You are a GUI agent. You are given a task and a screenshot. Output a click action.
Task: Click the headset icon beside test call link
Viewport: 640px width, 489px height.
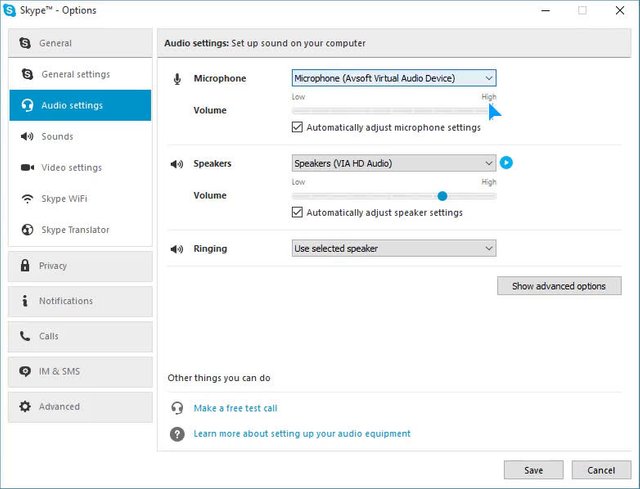click(177, 408)
